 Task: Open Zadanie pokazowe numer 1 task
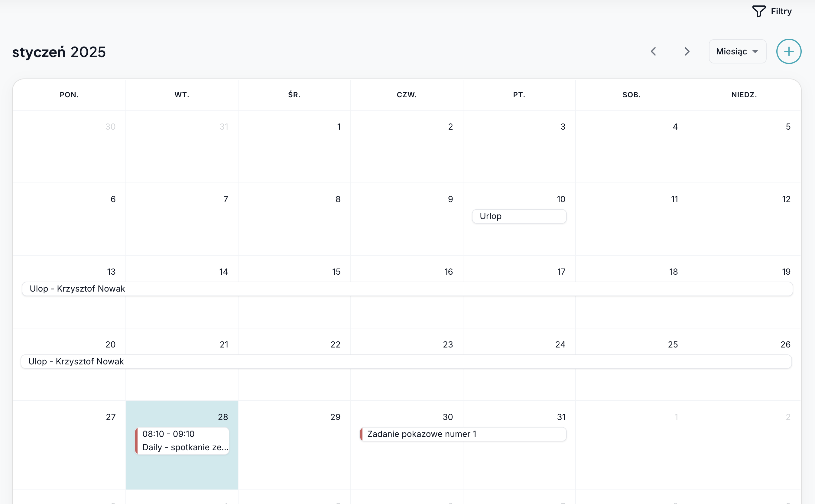[463, 434]
